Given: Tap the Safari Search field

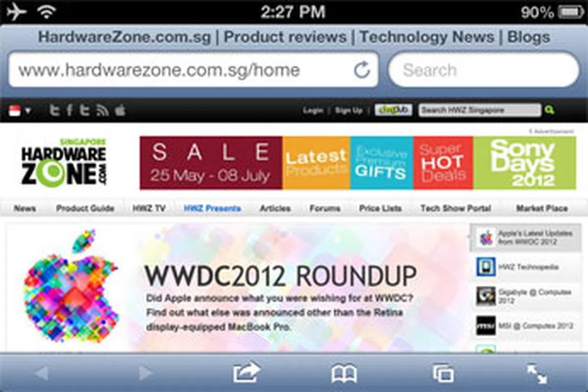Looking at the screenshot, I should 484,70.
